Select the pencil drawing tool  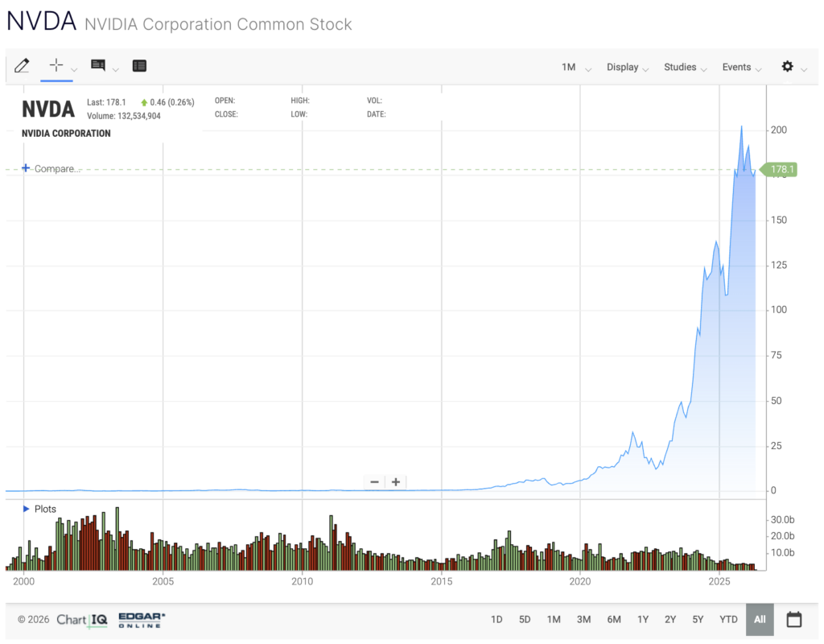(x=22, y=66)
